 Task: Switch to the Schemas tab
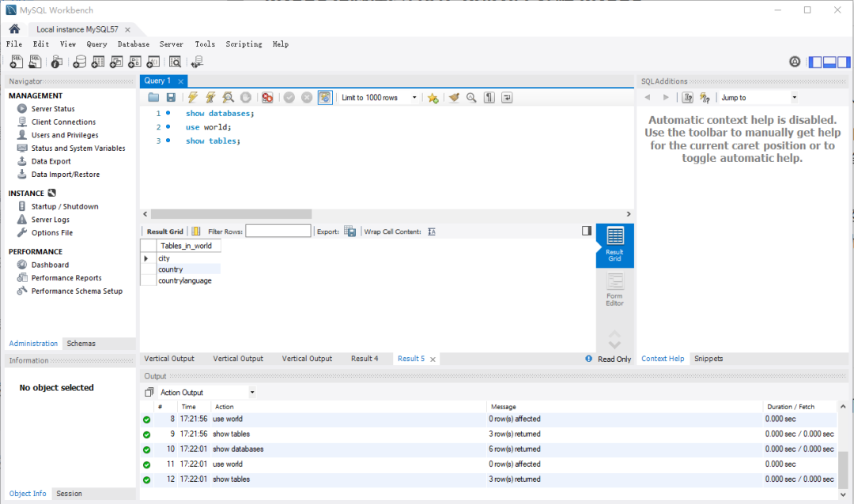click(81, 344)
